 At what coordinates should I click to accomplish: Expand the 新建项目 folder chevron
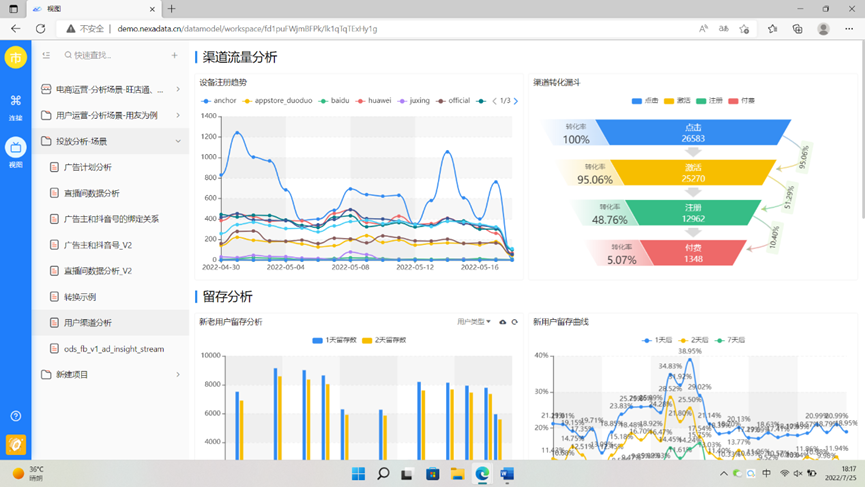click(x=178, y=374)
